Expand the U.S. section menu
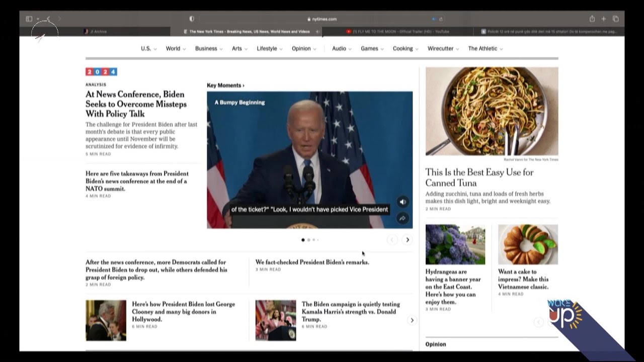The image size is (644, 362). click(148, 49)
